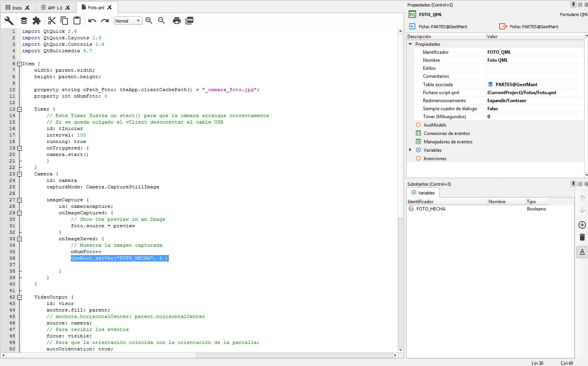This screenshot has width=588, height=366.
Task: Open the Normal style dropdown
Action: [x=128, y=21]
